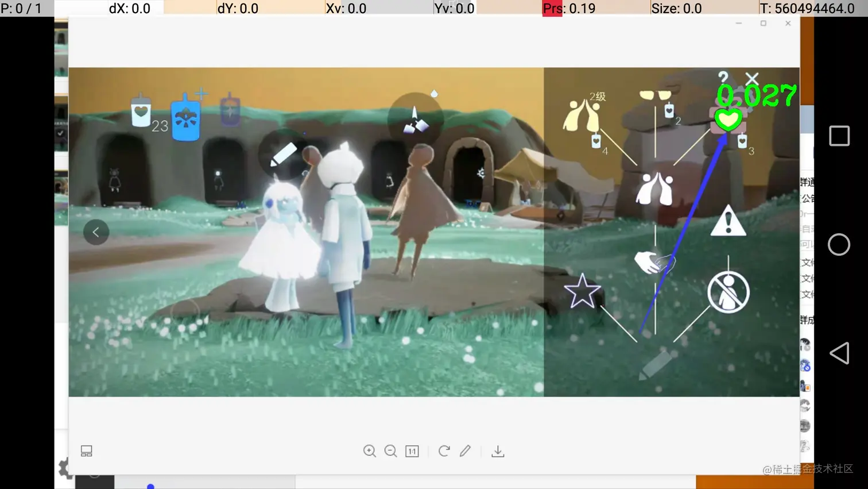Tap the Android home circle

(839, 245)
